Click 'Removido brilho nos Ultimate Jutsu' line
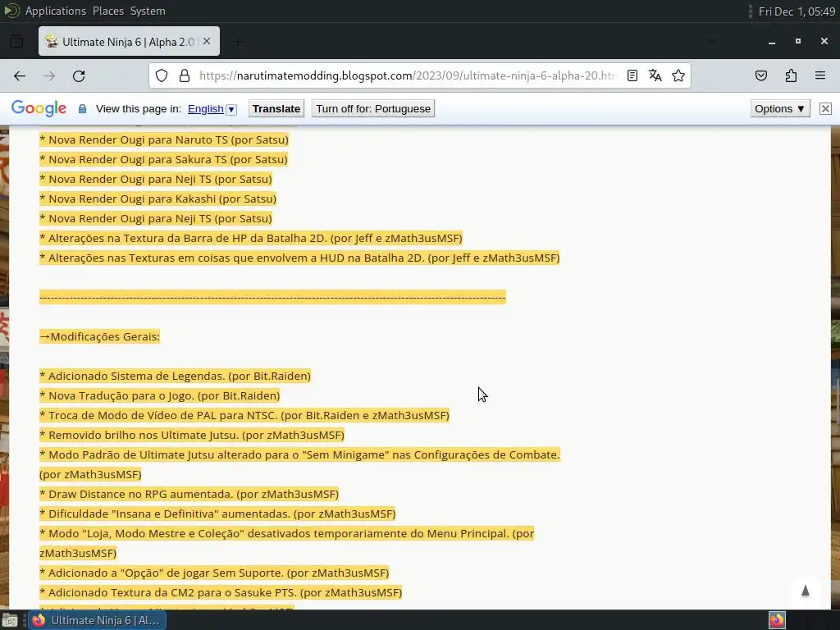This screenshot has width=840, height=630. 192,435
